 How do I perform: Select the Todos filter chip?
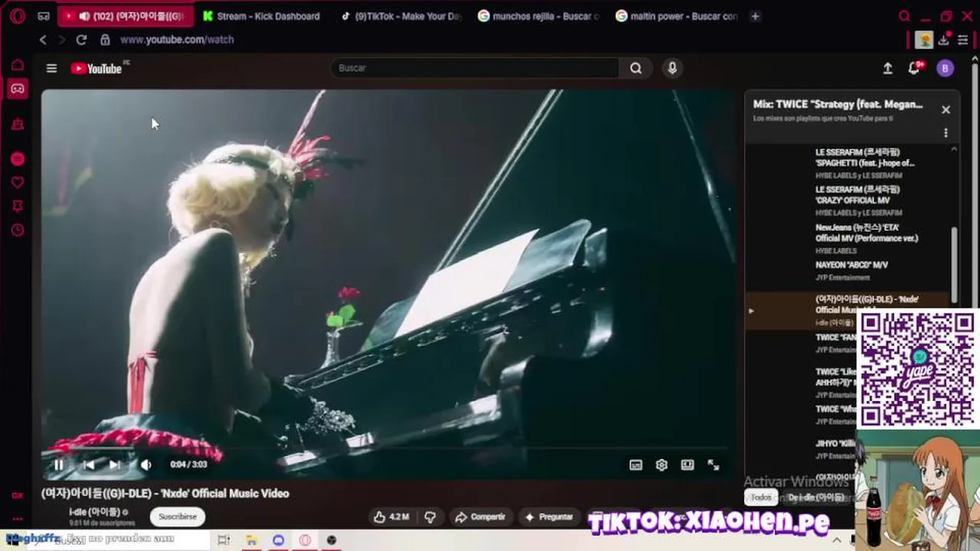(x=761, y=497)
